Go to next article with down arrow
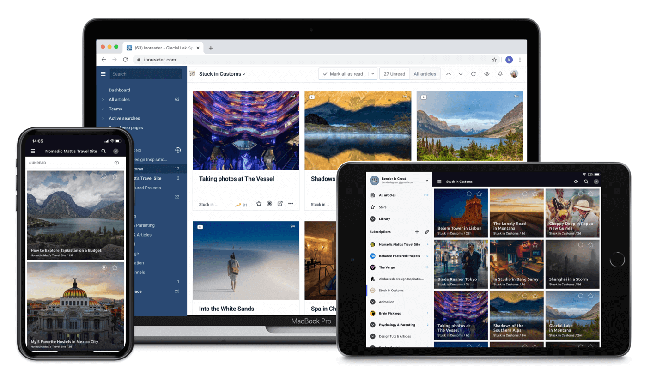650x376 pixels. pyautogui.click(x=461, y=74)
